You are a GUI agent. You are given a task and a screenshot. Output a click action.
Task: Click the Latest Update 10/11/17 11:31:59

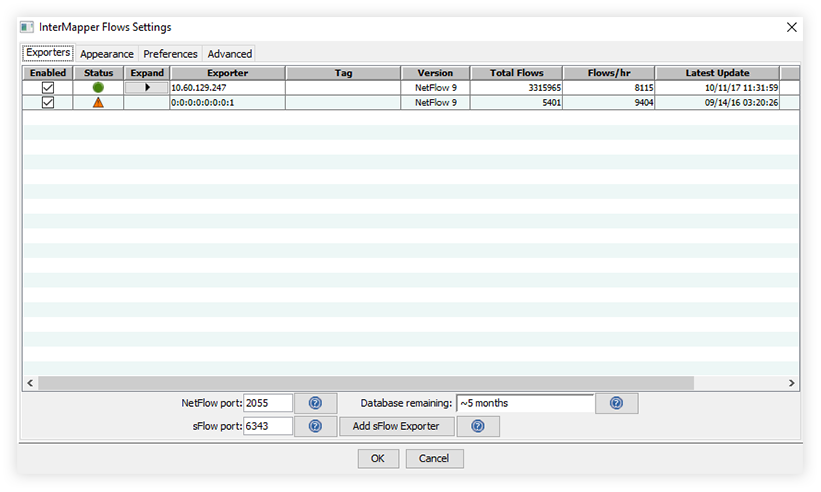coord(741,87)
